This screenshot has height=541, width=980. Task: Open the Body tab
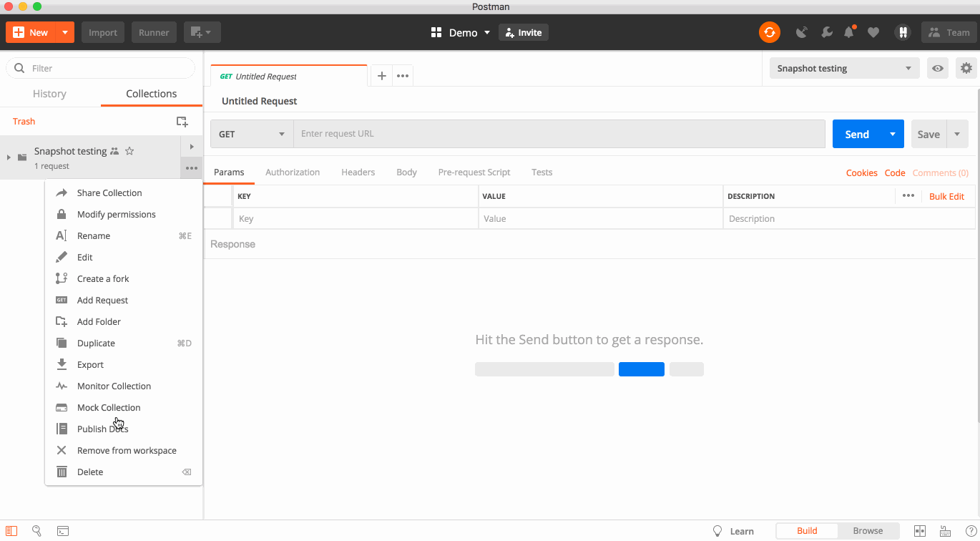[x=406, y=172]
